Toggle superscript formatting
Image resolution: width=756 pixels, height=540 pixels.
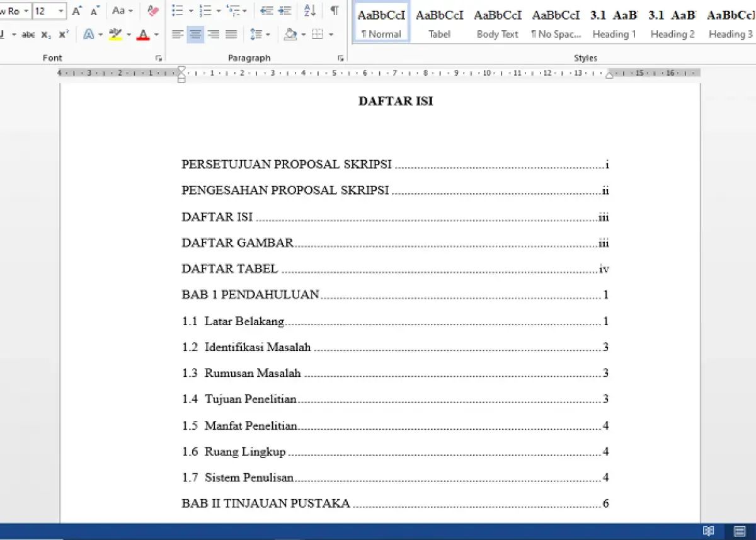click(x=63, y=35)
